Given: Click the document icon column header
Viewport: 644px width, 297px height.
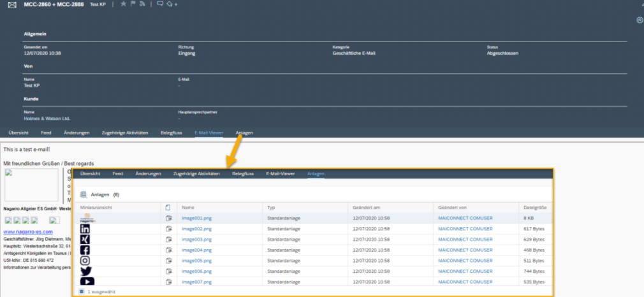Looking at the screenshot, I should (x=168, y=208).
